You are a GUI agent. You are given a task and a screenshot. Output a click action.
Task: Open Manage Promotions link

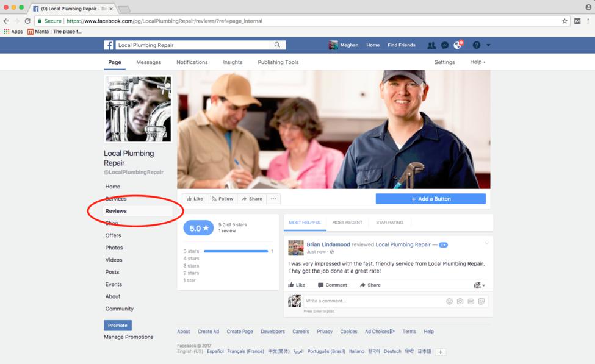[129, 337]
